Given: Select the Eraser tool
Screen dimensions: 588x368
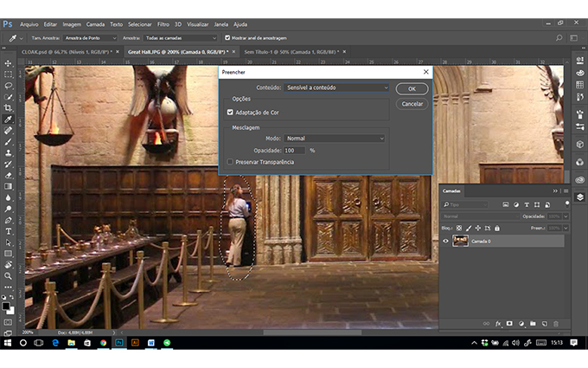Looking at the screenshot, I should [8, 176].
